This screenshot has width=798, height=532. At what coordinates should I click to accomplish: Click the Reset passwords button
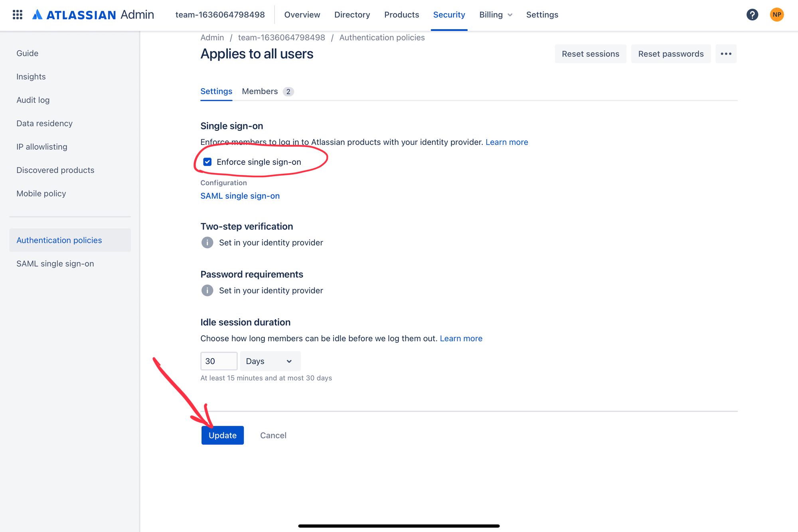coord(671,54)
